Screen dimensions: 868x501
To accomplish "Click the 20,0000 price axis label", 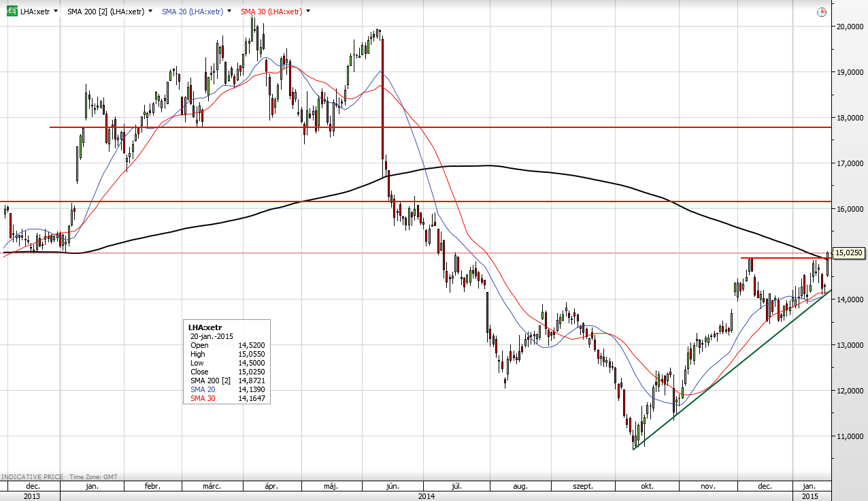I will [x=851, y=27].
